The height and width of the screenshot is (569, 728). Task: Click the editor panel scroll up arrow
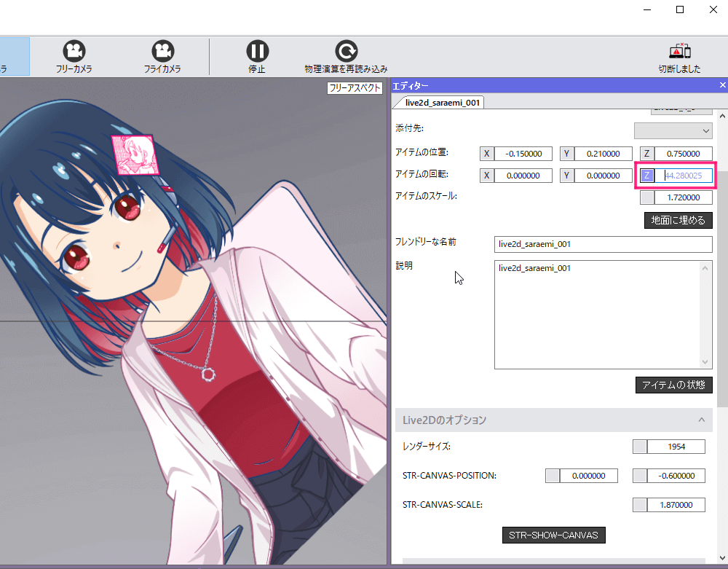click(722, 116)
